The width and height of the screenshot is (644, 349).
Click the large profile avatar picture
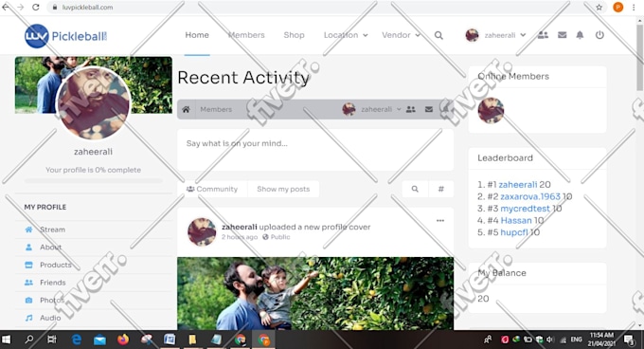tap(93, 102)
